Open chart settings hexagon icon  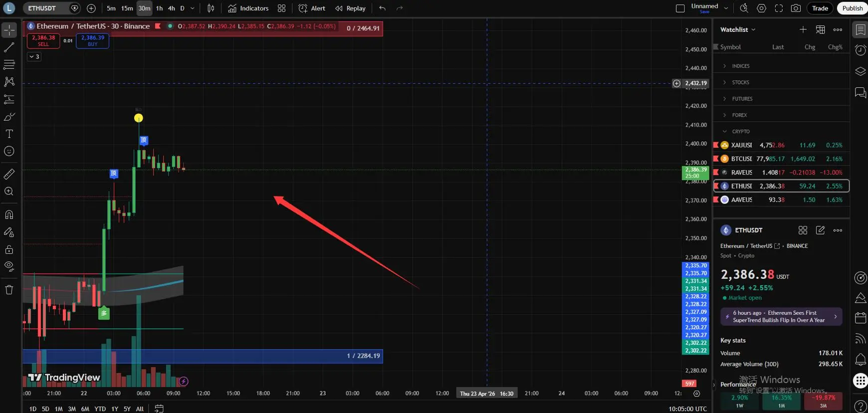(761, 8)
